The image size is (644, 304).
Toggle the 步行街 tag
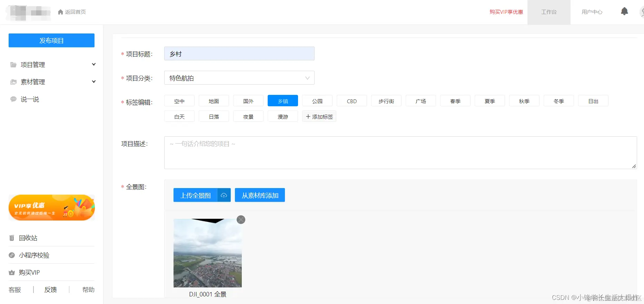pos(386,101)
